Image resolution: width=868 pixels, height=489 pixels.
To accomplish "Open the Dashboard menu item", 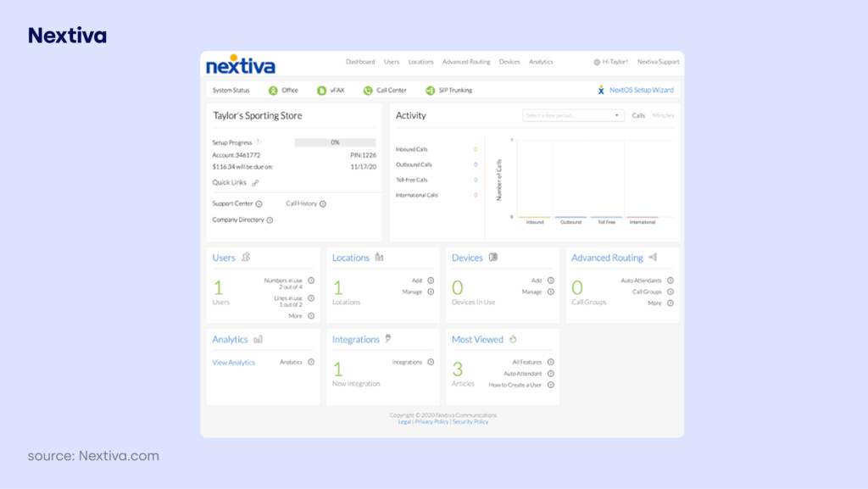I will (x=360, y=61).
